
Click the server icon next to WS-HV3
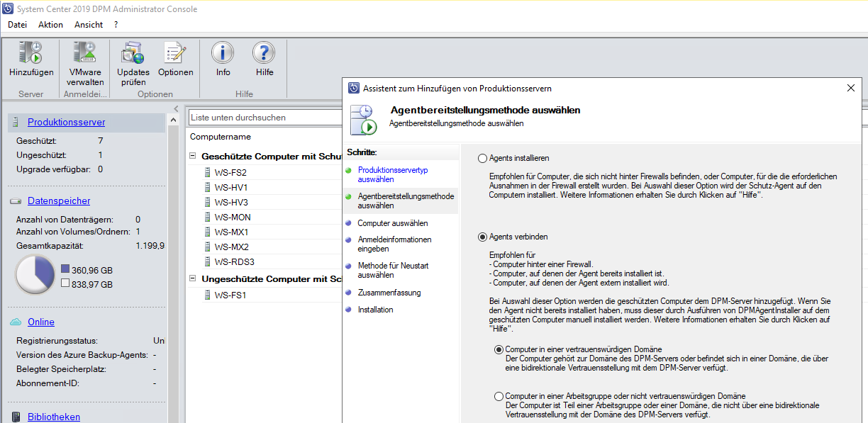[208, 202]
